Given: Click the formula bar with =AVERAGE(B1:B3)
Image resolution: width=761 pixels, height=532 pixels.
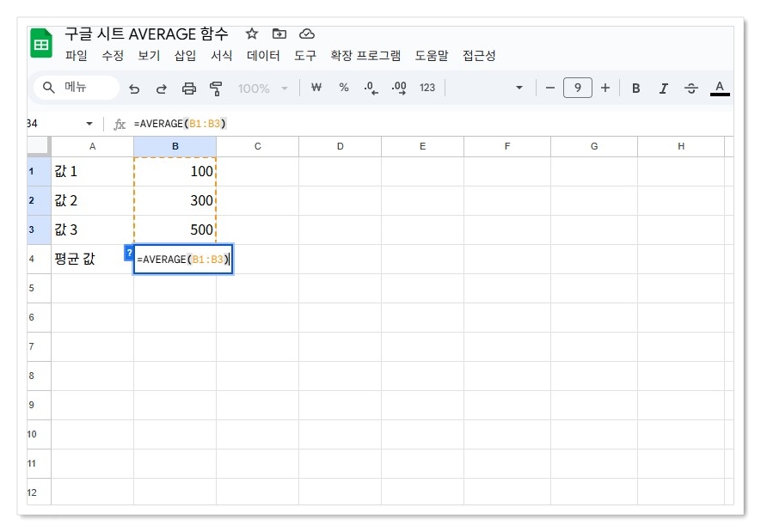Looking at the screenshot, I should [x=432, y=124].
